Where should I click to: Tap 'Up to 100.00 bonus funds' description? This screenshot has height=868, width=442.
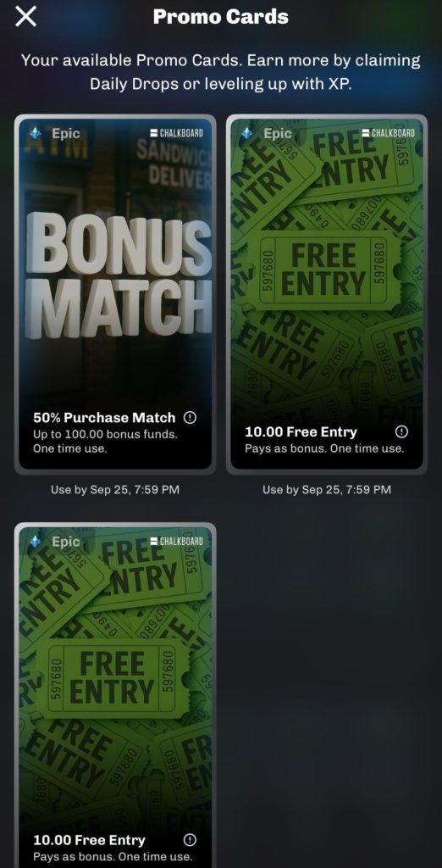(105, 435)
